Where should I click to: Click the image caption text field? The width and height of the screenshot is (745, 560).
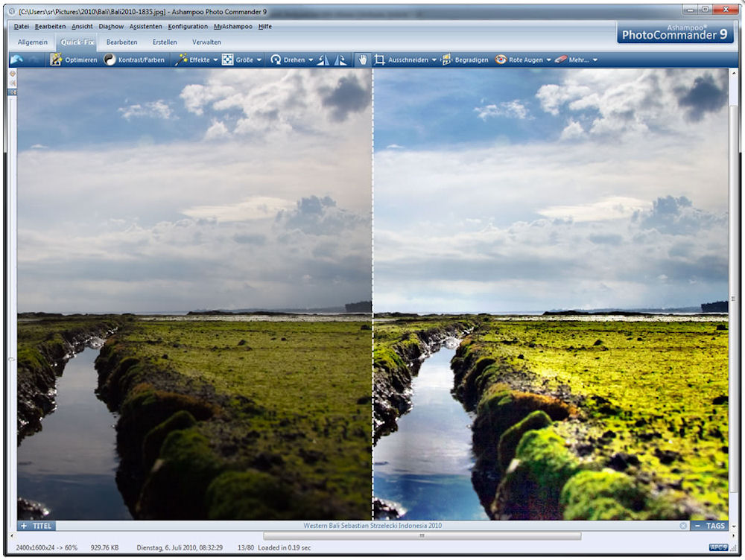click(x=372, y=526)
